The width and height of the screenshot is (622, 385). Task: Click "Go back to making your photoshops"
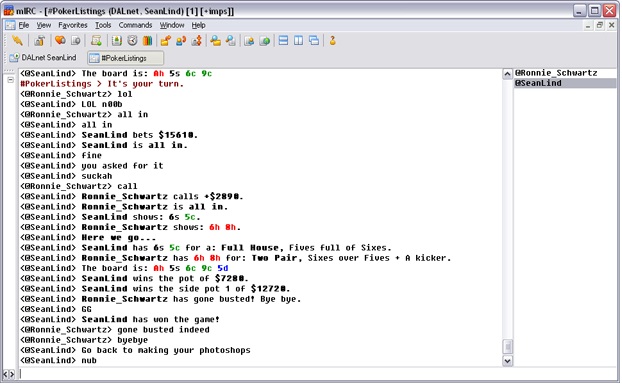click(x=166, y=350)
